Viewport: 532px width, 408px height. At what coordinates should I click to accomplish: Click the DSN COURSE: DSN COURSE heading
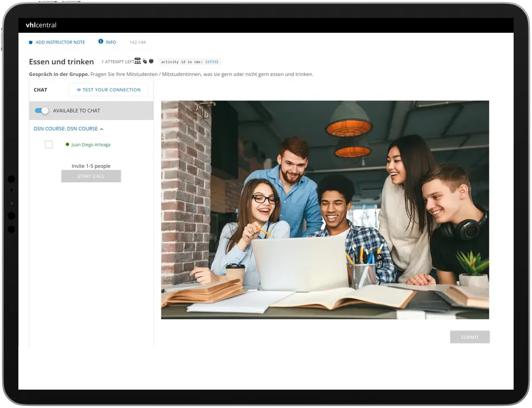(x=65, y=129)
